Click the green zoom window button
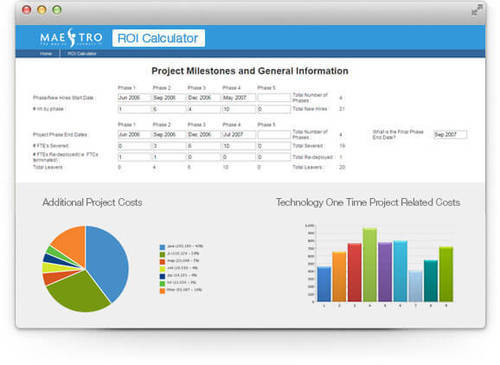Viewport: 500px width, 365px height. 57,10
